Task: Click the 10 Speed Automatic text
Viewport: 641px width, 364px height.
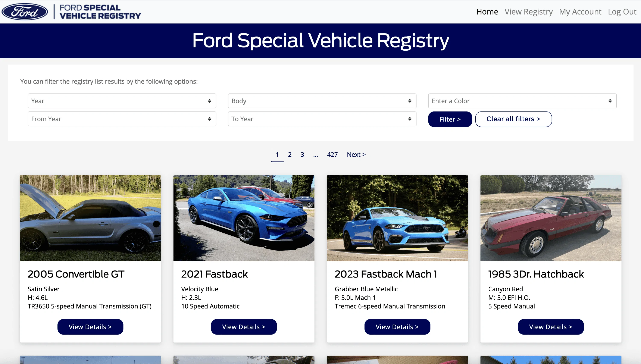Action: [210, 306]
